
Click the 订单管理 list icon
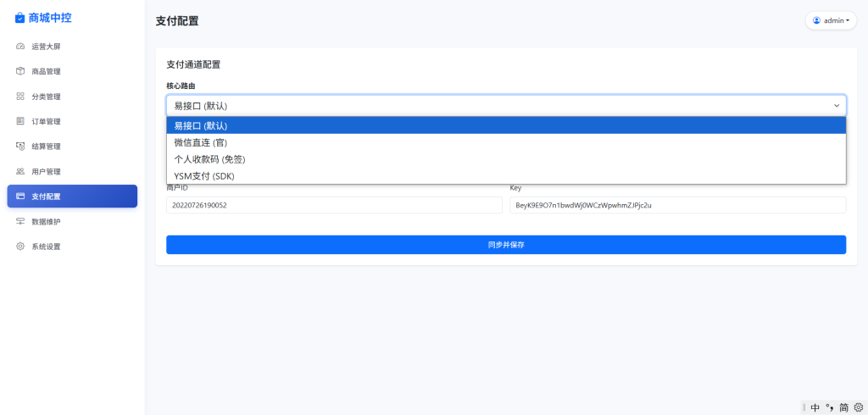20,121
